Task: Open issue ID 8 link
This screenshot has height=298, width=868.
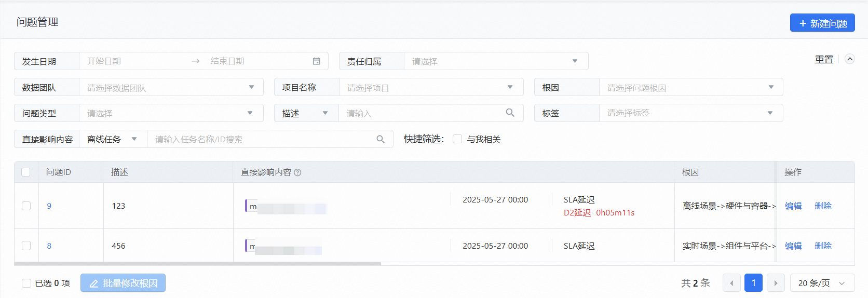Action: tap(49, 246)
